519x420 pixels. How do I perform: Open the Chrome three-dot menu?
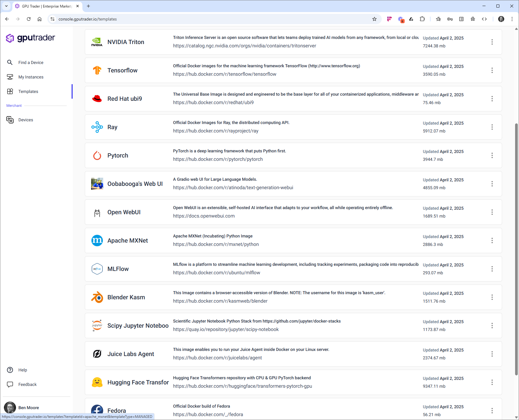pyautogui.click(x=512, y=19)
